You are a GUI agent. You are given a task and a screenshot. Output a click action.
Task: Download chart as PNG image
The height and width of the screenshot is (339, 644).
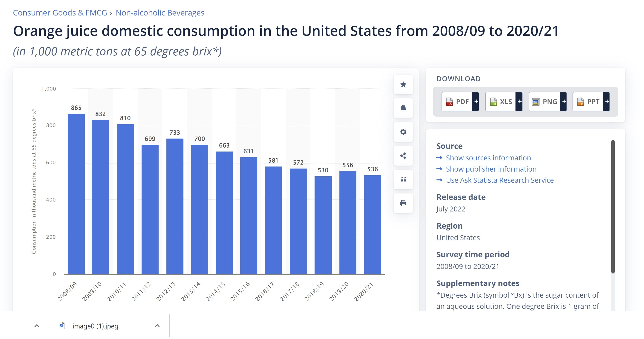pyautogui.click(x=544, y=101)
